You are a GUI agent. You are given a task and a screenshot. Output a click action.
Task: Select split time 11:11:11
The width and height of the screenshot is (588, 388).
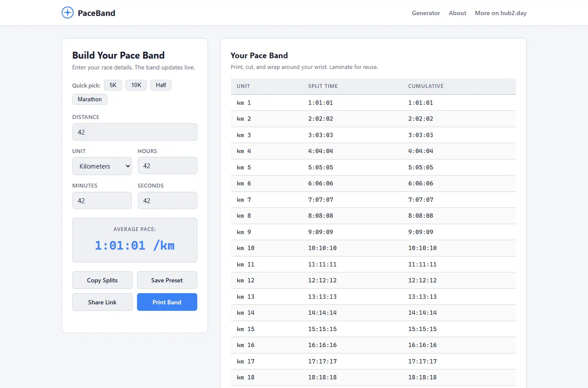(x=322, y=264)
